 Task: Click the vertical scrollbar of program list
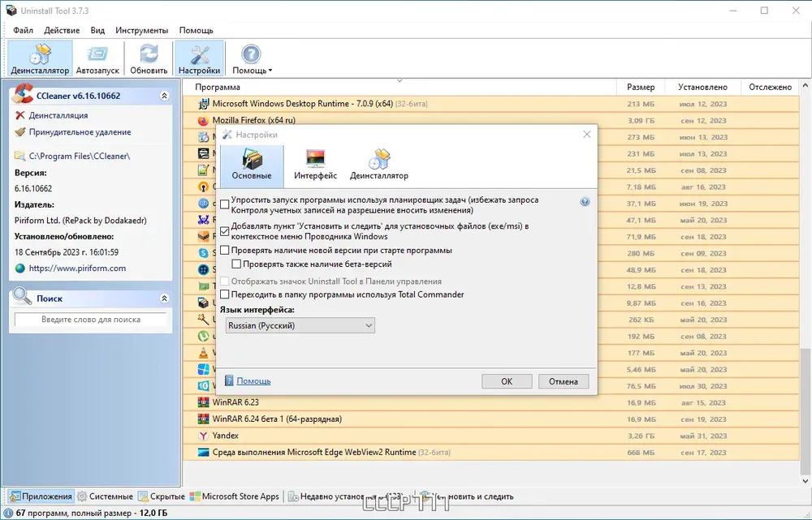(x=806, y=284)
